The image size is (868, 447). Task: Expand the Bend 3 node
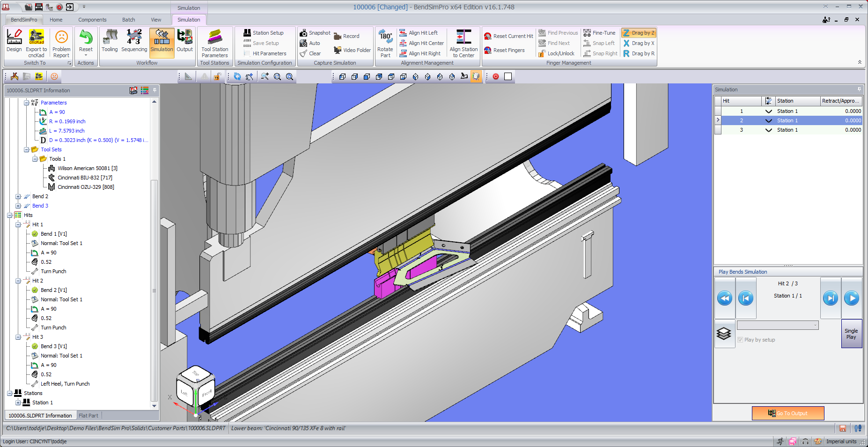click(18, 206)
